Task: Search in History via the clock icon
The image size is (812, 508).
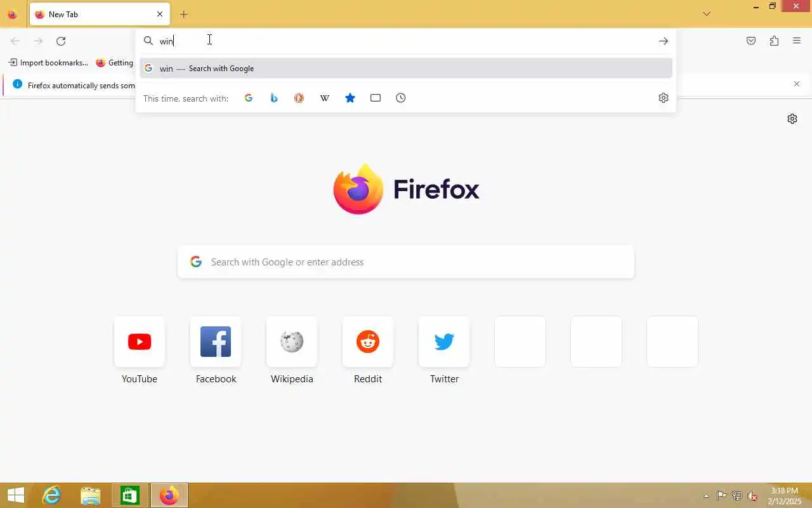Action: tap(401, 98)
